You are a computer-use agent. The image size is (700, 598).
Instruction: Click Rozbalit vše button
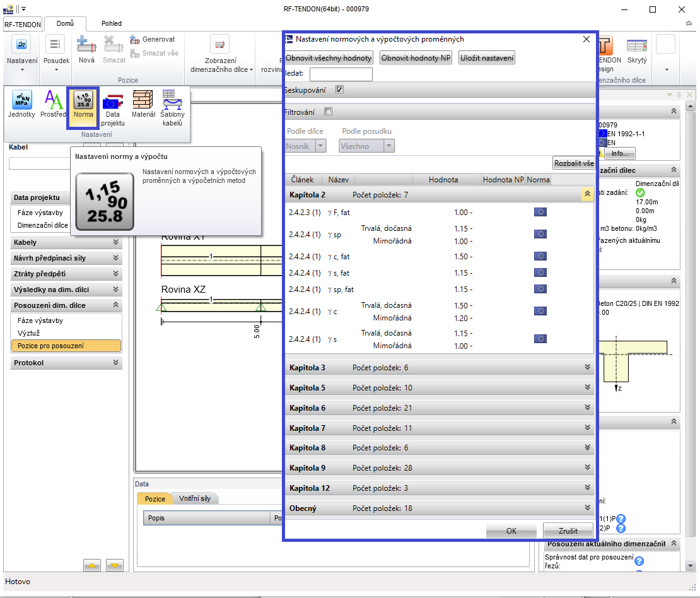(x=574, y=163)
